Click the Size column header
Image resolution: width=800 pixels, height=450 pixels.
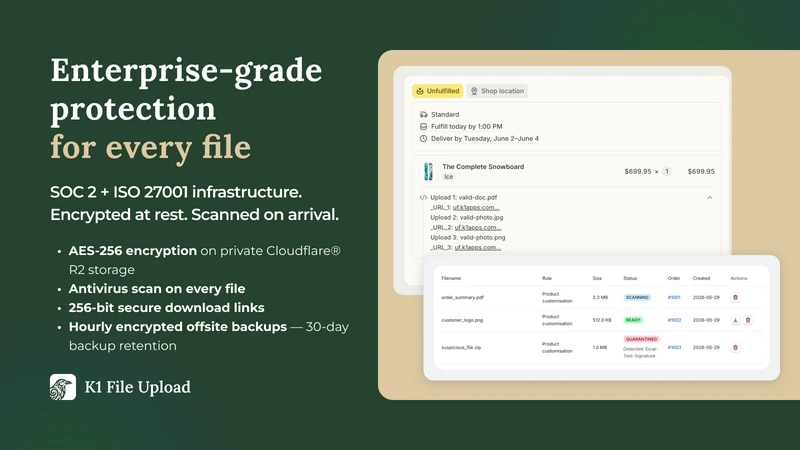(x=597, y=279)
